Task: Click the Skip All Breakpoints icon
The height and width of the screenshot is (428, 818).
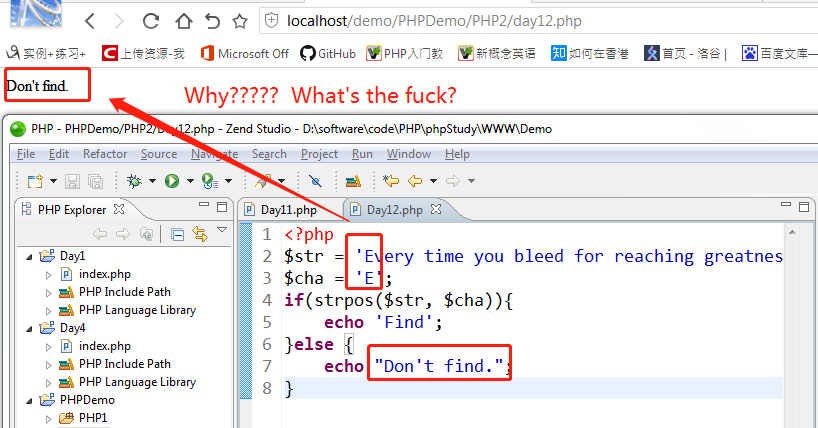Action: coord(315,181)
